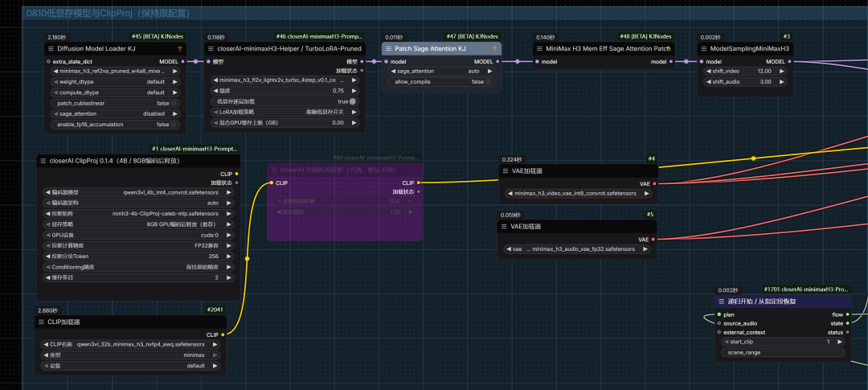Screen dimensions: 868x390
Task: Click the help question mark on Patch Sage Attention KJ
Action: (x=494, y=49)
